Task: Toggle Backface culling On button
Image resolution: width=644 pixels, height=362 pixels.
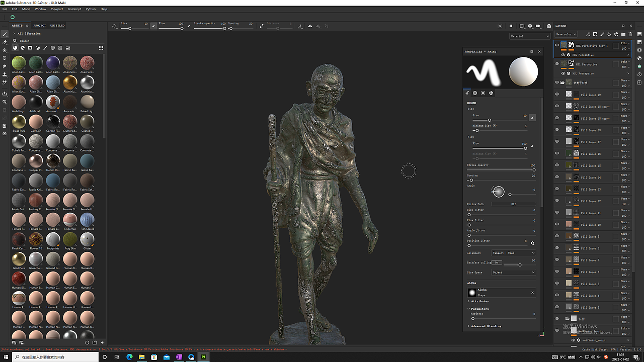Action: 497,262
